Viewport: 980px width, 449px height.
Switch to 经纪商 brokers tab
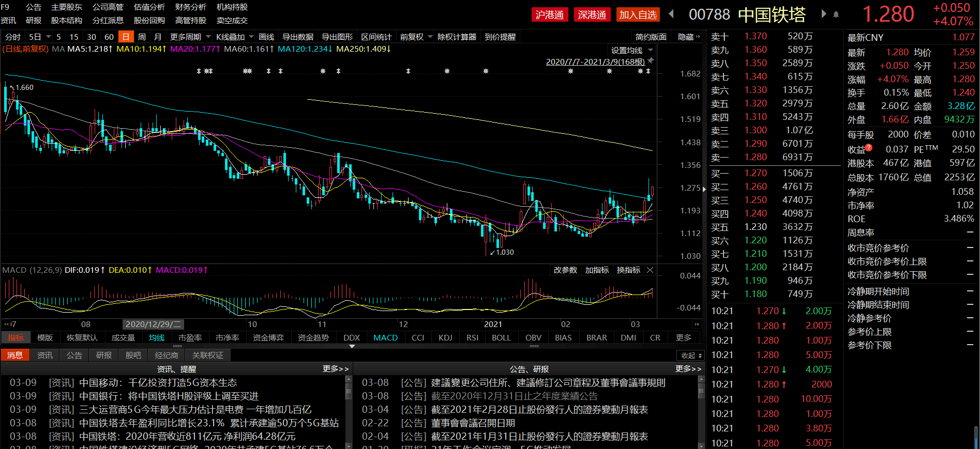pos(167,355)
